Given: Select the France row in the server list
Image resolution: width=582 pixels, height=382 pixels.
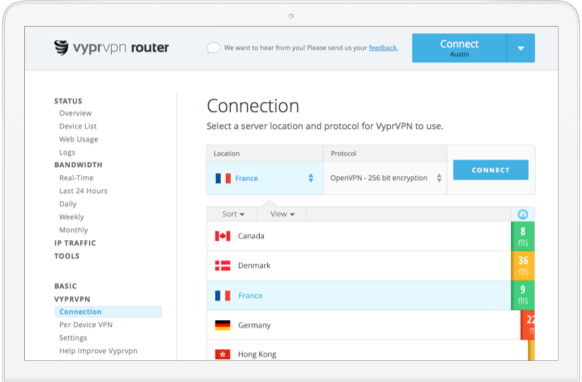Looking at the screenshot, I should coord(359,296).
